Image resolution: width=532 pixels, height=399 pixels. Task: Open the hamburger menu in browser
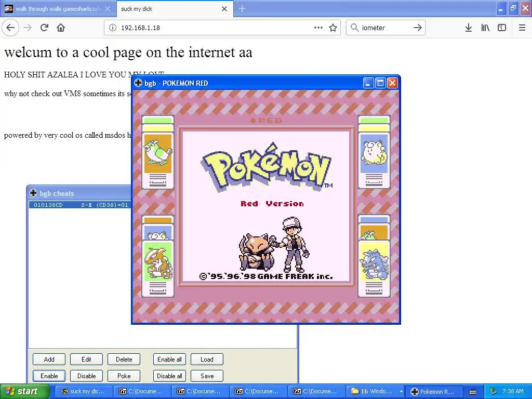(x=522, y=28)
